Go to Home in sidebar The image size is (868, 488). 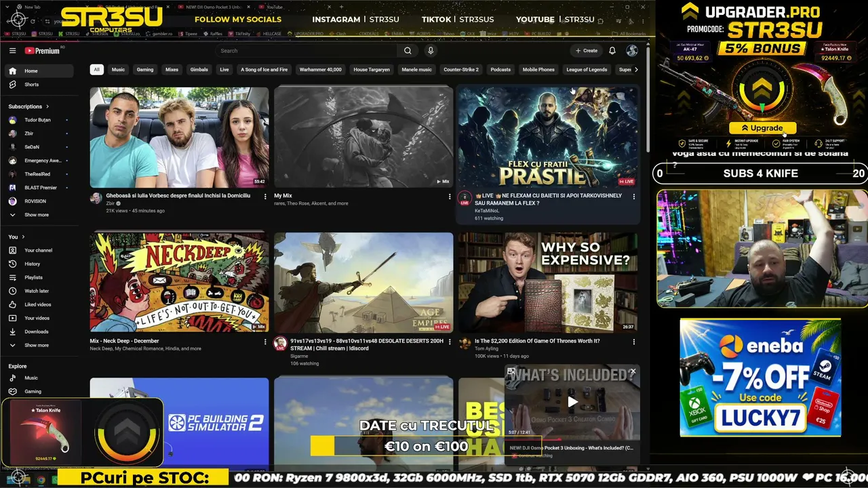[x=39, y=71]
